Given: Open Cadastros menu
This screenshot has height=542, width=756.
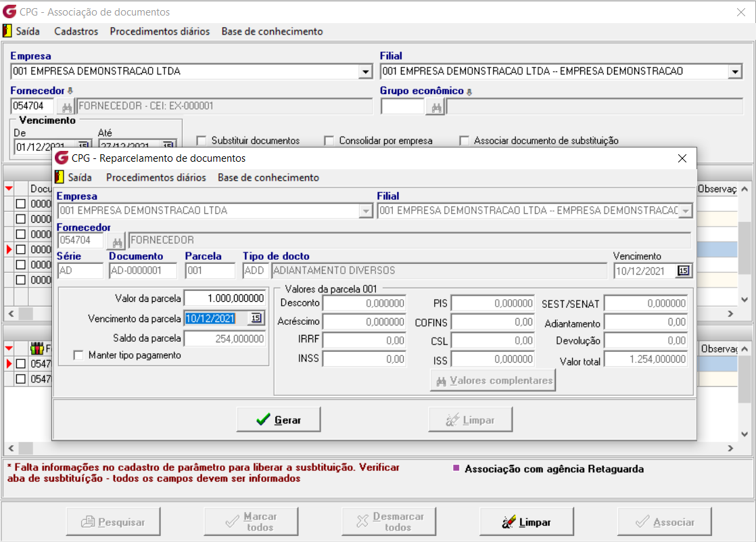Looking at the screenshot, I should pos(76,31).
